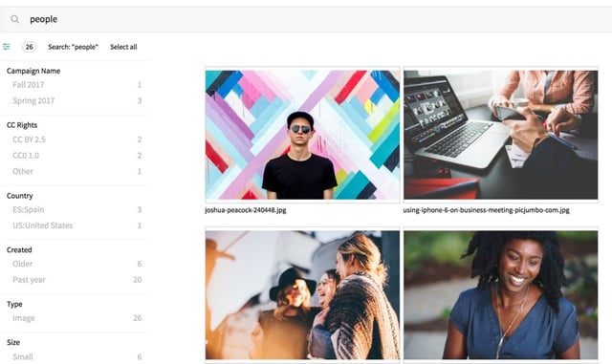The height and width of the screenshot is (364, 612).
Task: Click the search magnifier icon
Action: pyautogui.click(x=15, y=19)
